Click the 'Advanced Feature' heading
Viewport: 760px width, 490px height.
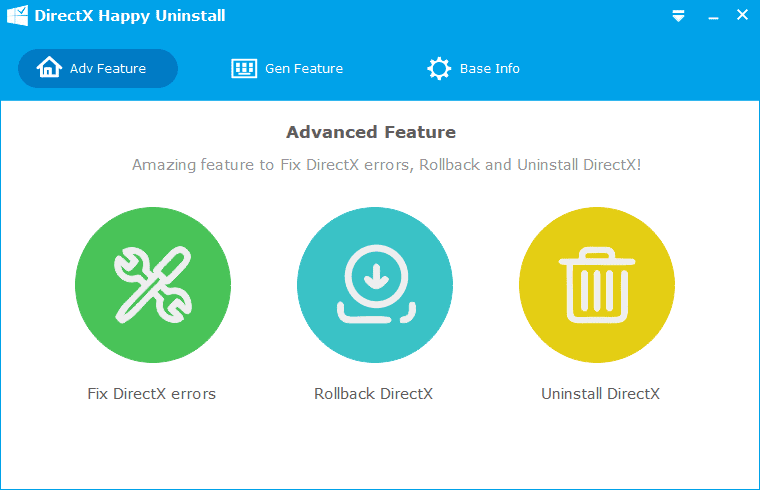371,132
